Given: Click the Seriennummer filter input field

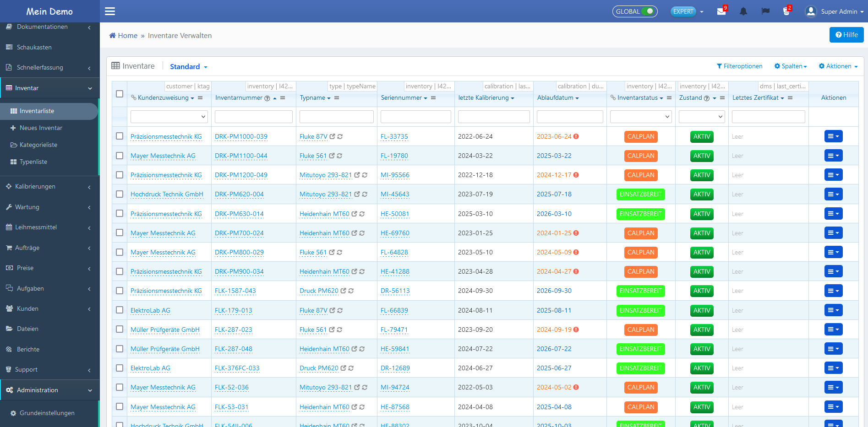Looking at the screenshot, I should pyautogui.click(x=415, y=117).
